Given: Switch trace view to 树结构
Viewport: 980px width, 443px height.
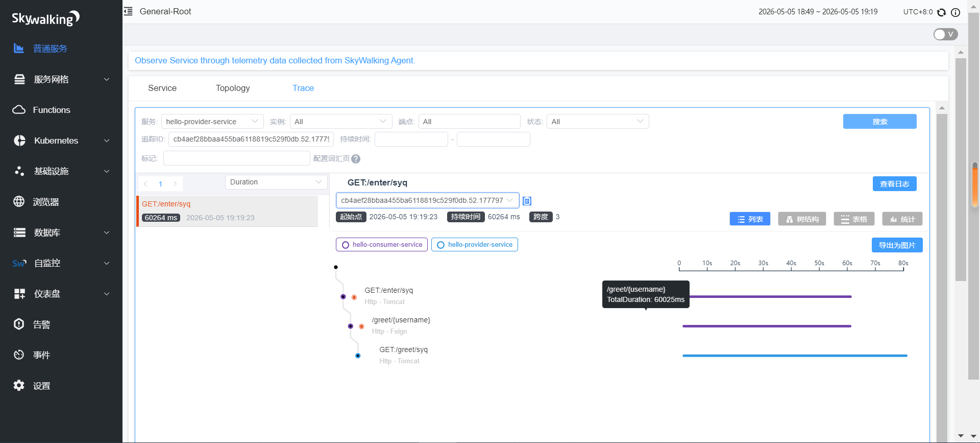Looking at the screenshot, I should pyautogui.click(x=802, y=219).
